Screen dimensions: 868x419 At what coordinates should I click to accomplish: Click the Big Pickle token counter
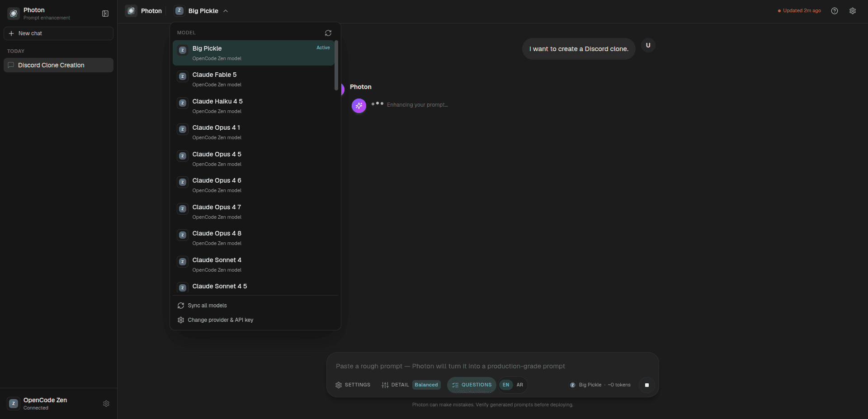(x=600, y=385)
